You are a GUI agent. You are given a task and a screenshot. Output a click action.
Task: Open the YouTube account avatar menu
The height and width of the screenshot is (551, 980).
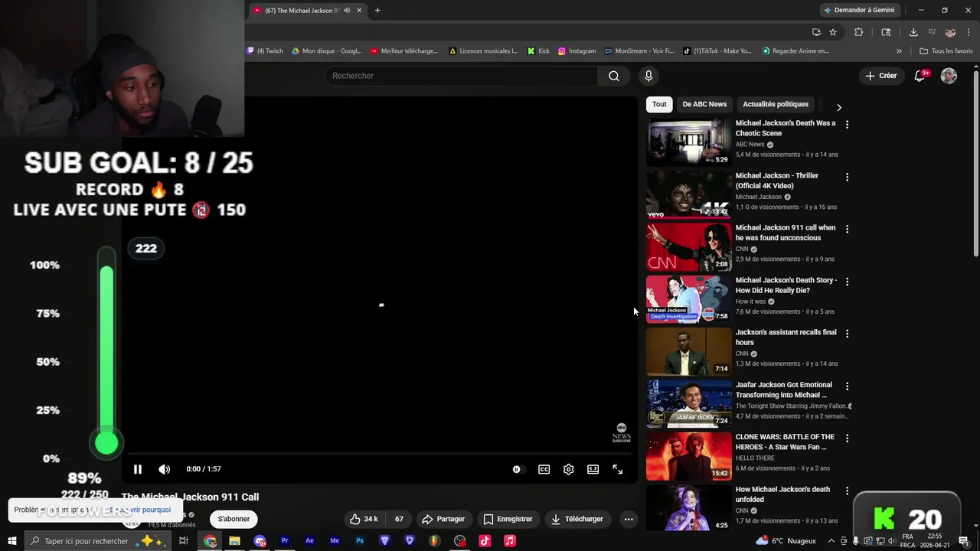point(949,76)
